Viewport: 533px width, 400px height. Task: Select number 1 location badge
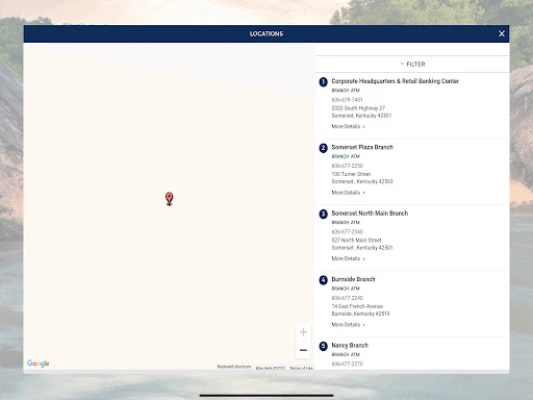[x=323, y=82]
